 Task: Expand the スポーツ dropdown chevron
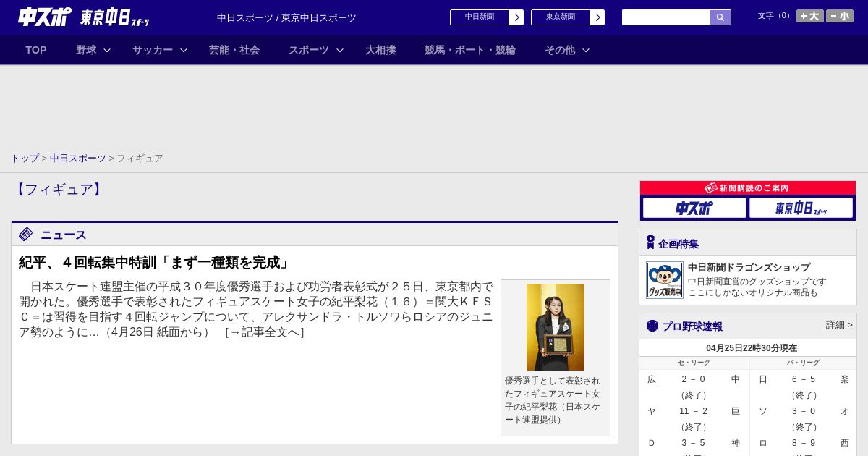tap(340, 50)
